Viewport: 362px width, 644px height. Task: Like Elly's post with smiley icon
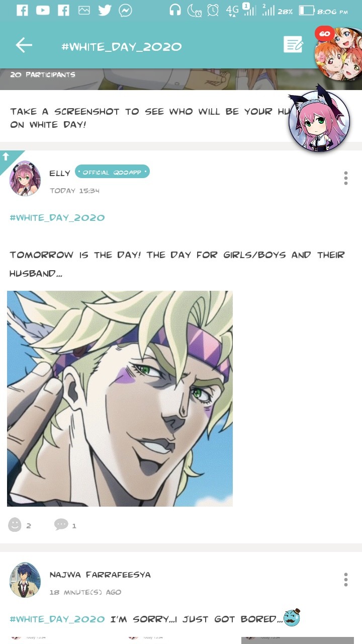(x=15, y=525)
